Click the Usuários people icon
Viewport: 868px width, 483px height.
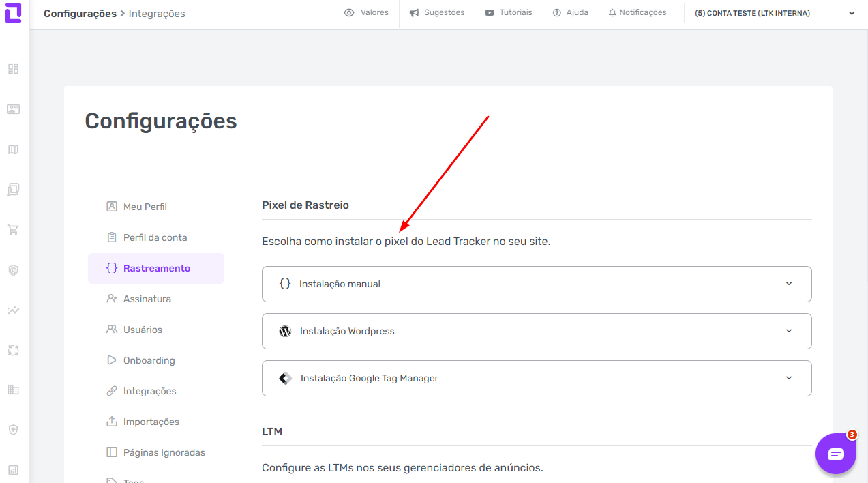click(112, 330)
